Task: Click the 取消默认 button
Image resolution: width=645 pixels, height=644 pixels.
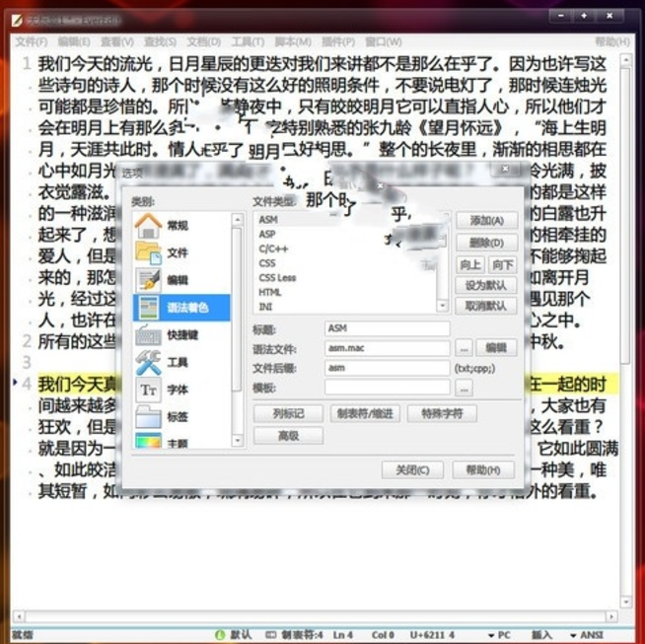Action: [486, 306]
